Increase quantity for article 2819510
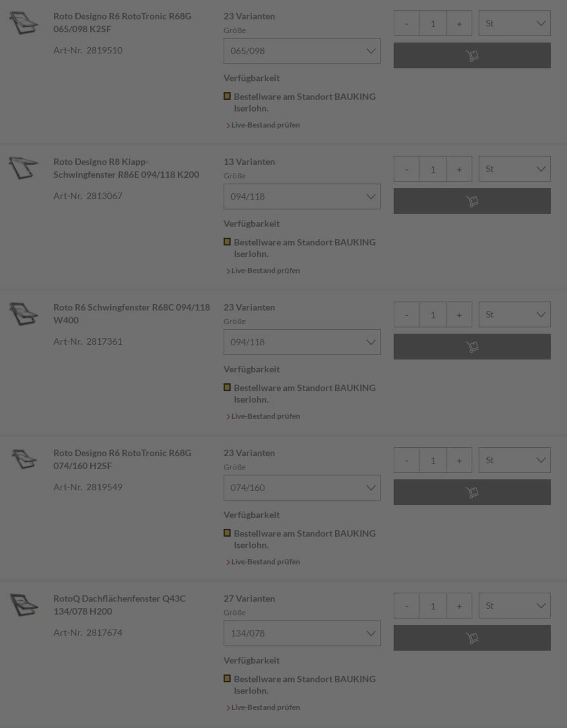Viewport: 567px width, 728px height. pos(459,23)
